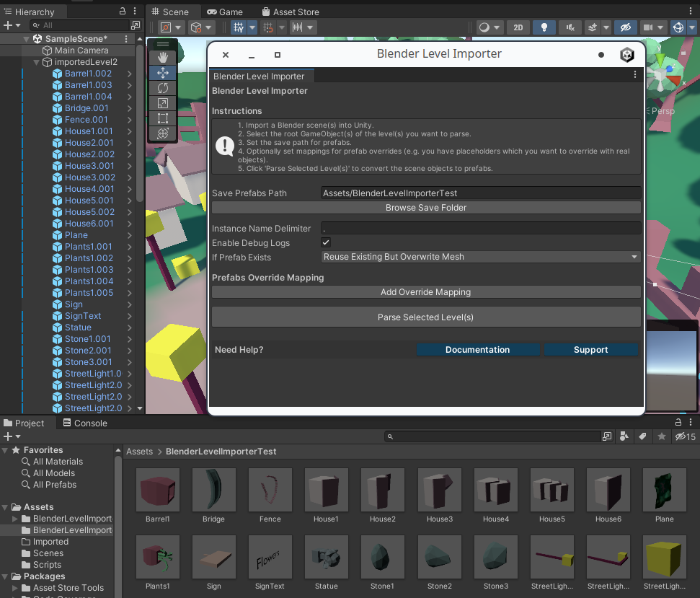Toggle hidden packages count eye 15

686,436
